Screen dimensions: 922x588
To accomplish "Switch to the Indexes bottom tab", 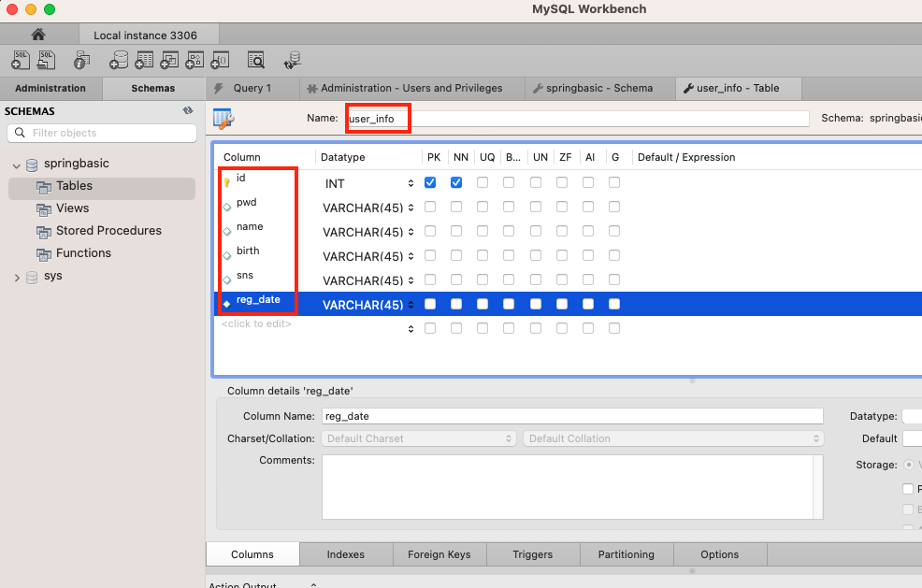I will click(x=346, y=554).
